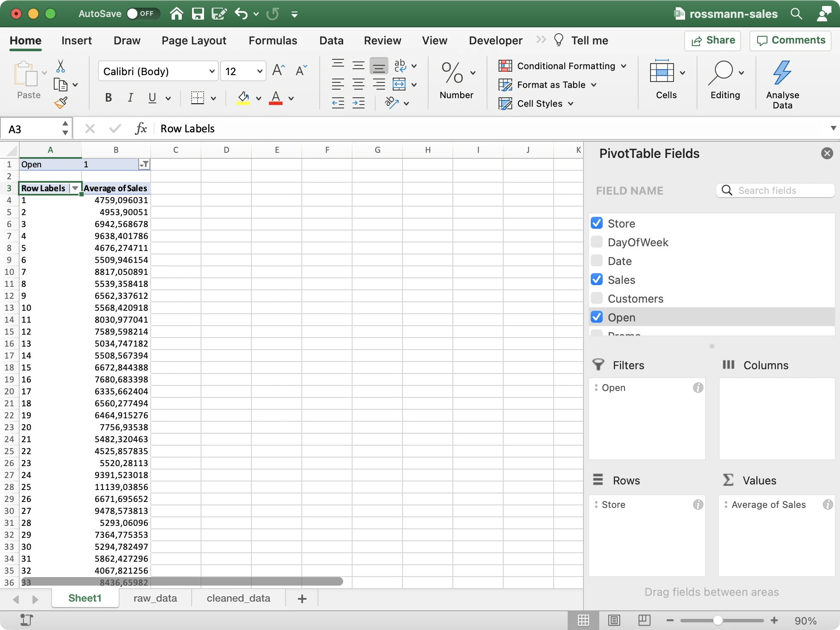The image size is (840, 630).
Task: Switch to the Formulas ribbon tab
Action: click(x=272, y=40)
